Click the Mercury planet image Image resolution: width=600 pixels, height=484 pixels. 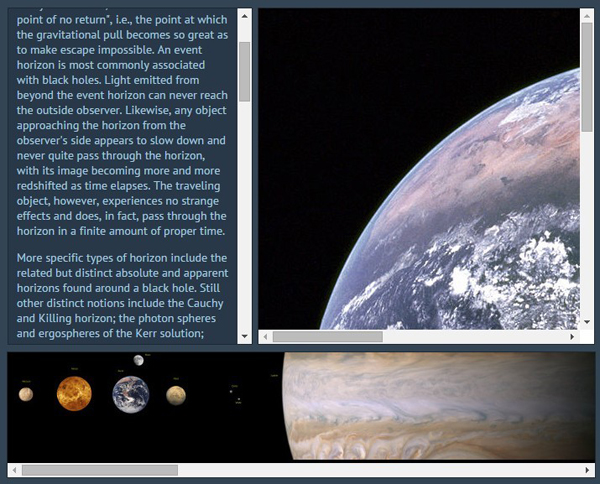tap(26, 394)
